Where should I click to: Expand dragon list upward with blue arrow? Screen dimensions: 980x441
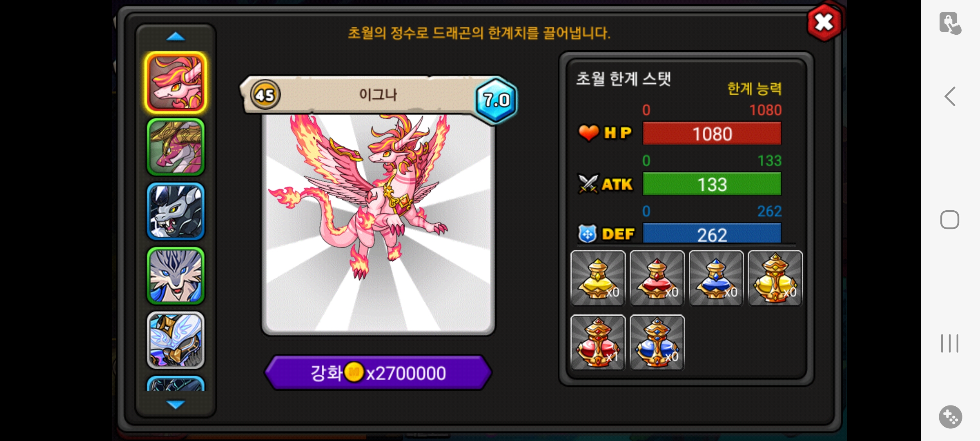176,37
